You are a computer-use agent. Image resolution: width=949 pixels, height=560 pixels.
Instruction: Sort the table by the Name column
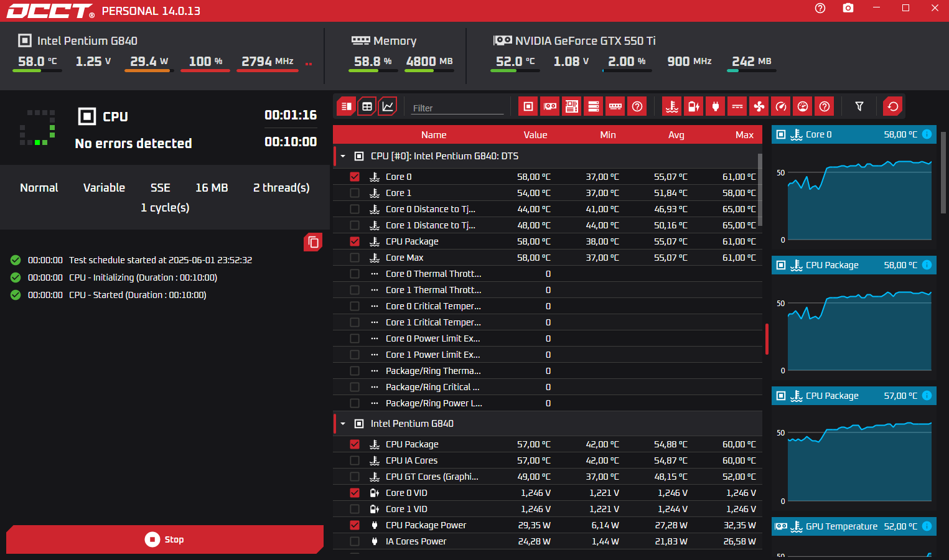434,135
